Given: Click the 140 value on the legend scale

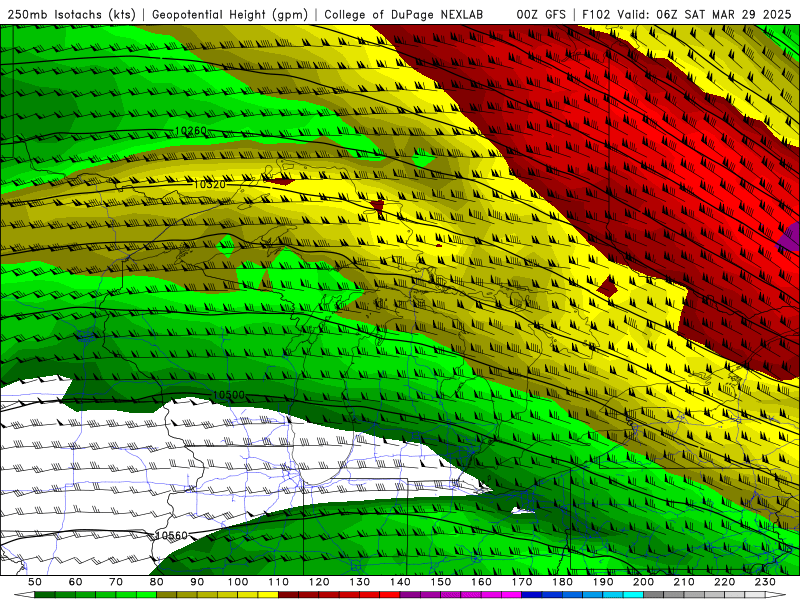Looking at the screenshot, I should [x=400, y=582].
